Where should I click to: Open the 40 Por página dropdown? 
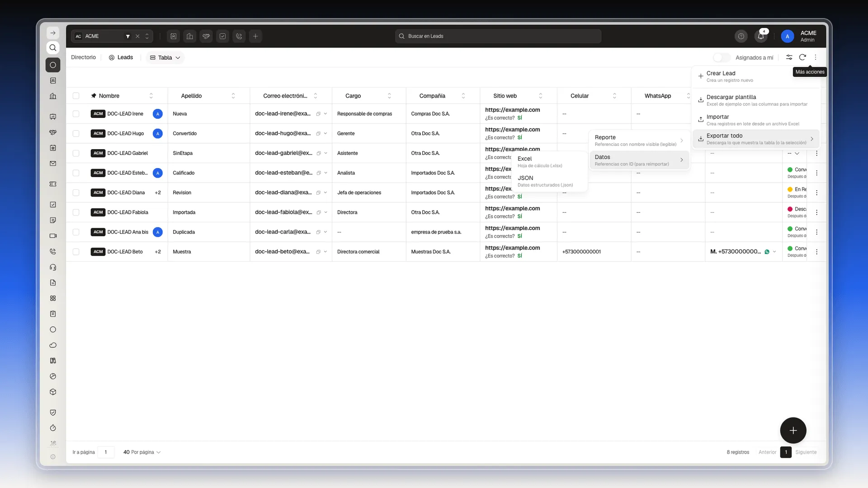[x=142, y=452]
